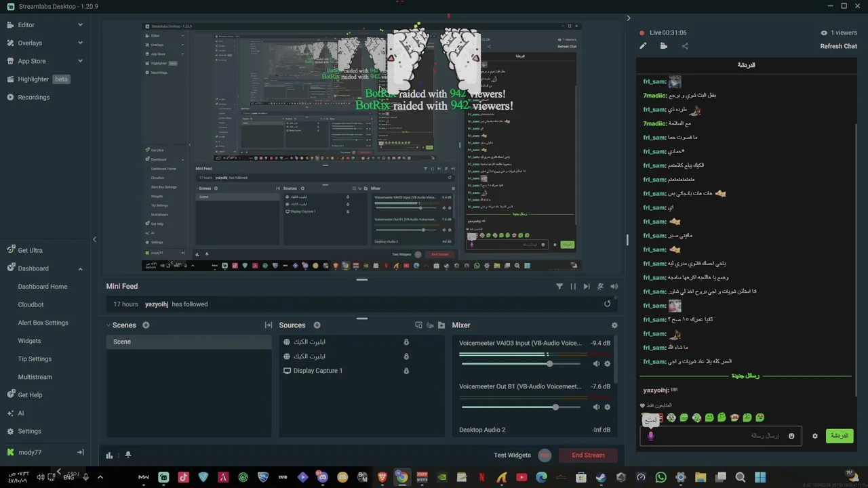This screenshot has width=868, height=488.
Task: Click the mody77 account name
Action: tap(30, 452)
